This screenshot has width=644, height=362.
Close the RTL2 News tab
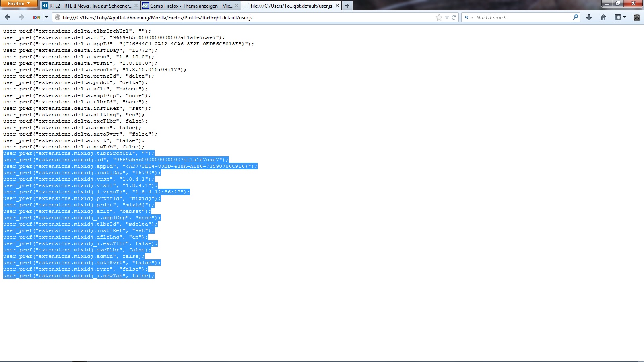(136, 6)
